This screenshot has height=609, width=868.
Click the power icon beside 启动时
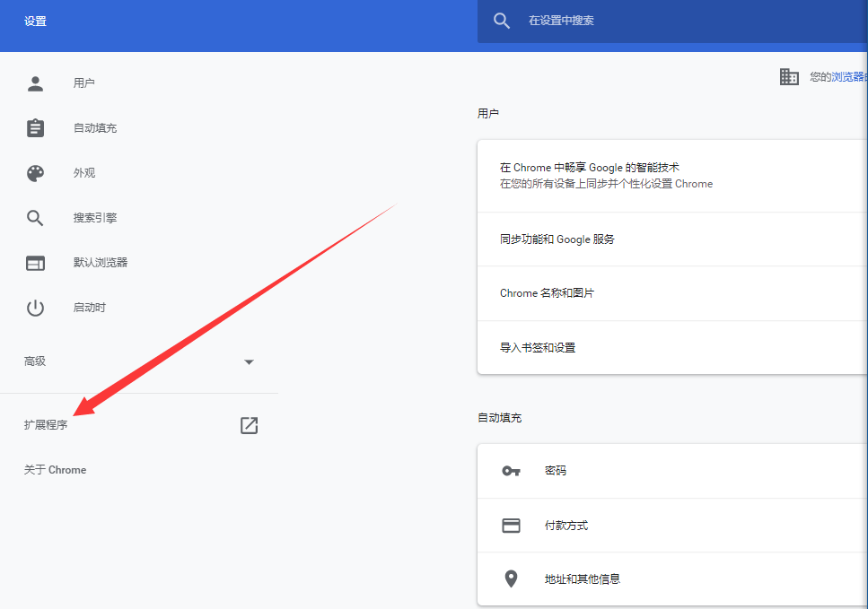(x=35, y=308)
